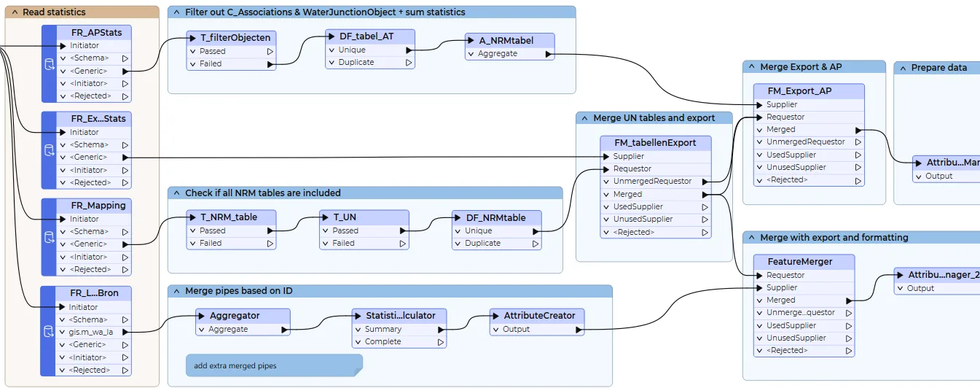Click the database icon on FR_Mapping reader

(49, 238)
